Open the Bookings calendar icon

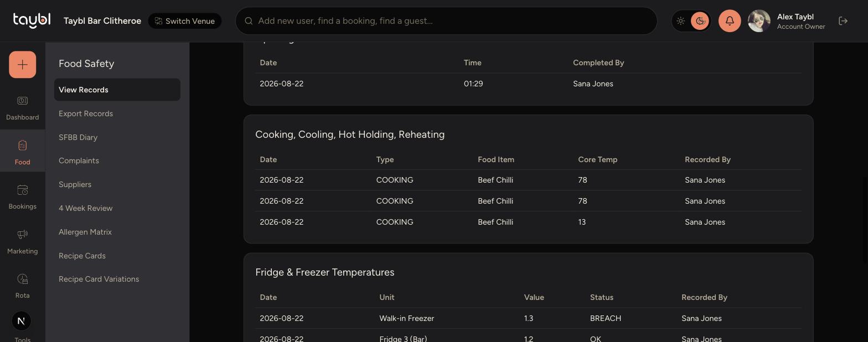22,190
